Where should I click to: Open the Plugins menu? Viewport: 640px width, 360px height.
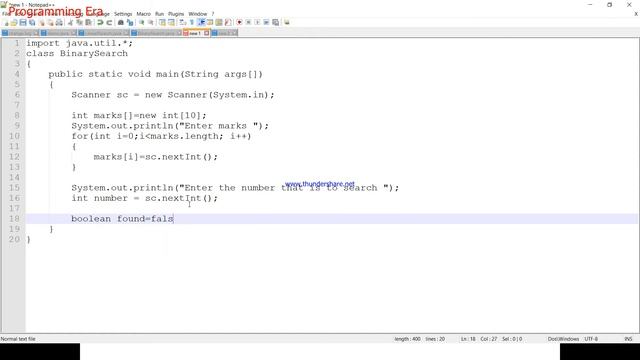(x=176, y=14)
